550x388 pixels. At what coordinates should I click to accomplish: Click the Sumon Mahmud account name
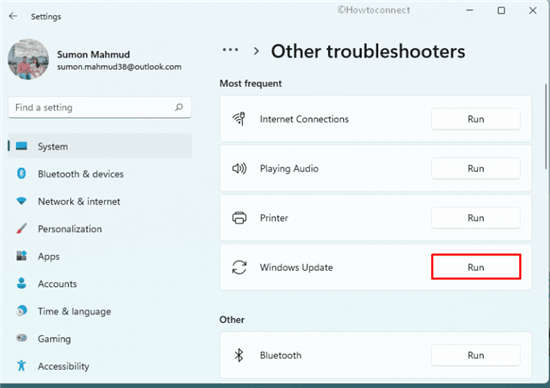pos(93,54)
